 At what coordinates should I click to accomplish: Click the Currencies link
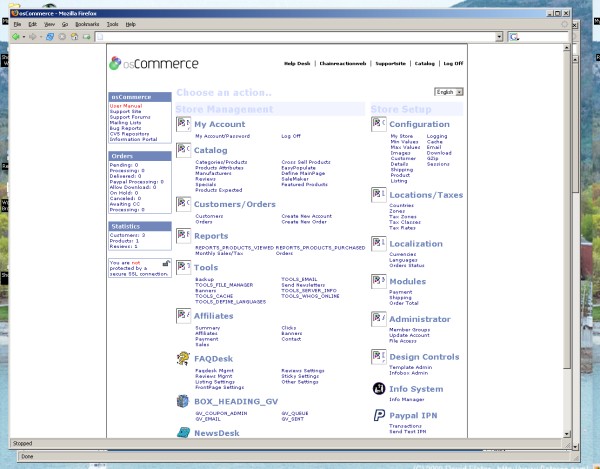(x=403, y=254)
